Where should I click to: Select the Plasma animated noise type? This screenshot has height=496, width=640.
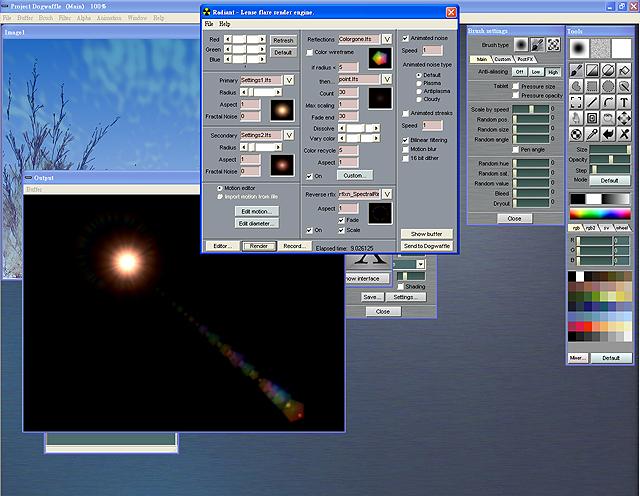(419, 83)
